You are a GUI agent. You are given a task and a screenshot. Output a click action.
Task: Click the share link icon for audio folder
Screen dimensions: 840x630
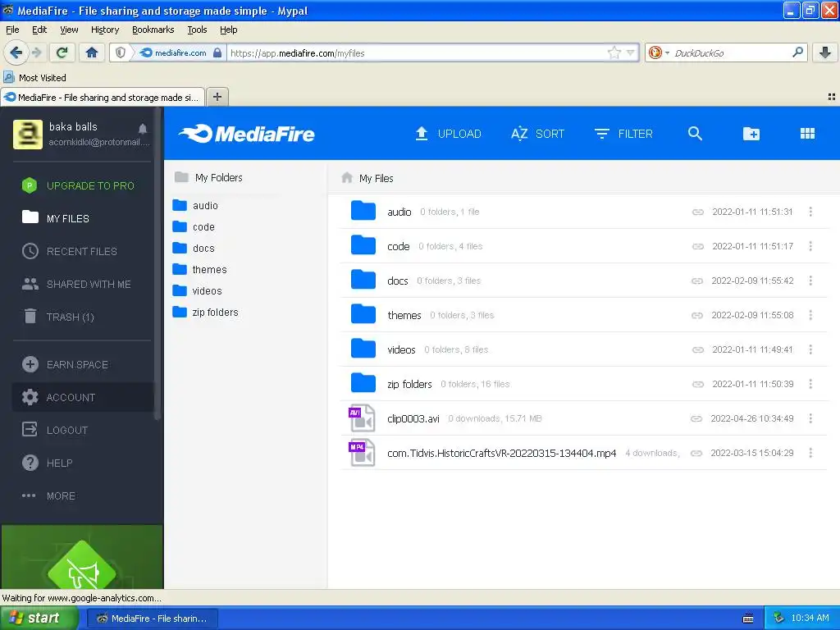pos(697,212)
